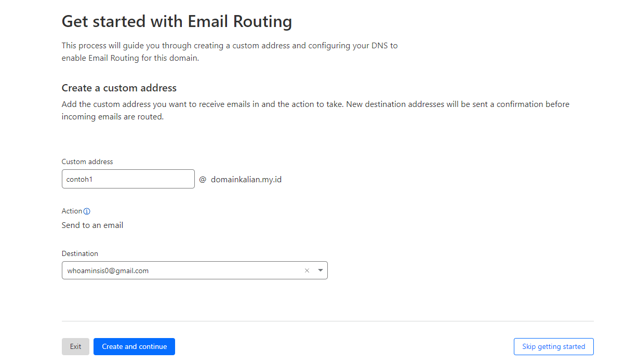Focus the Custom address input containing contoh1
This screenshot has height=364, width=625.
coord(128,179)
